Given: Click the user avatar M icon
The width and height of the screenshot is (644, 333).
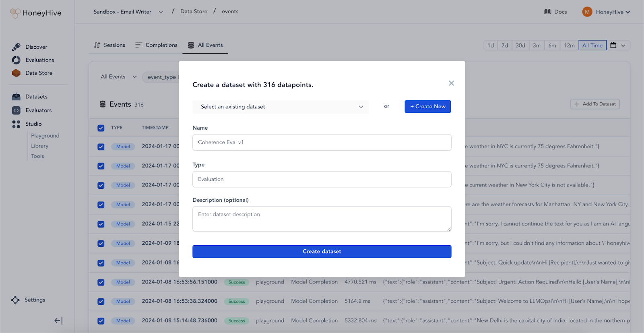Looking at the screenshot, I should tap(587, 12).
